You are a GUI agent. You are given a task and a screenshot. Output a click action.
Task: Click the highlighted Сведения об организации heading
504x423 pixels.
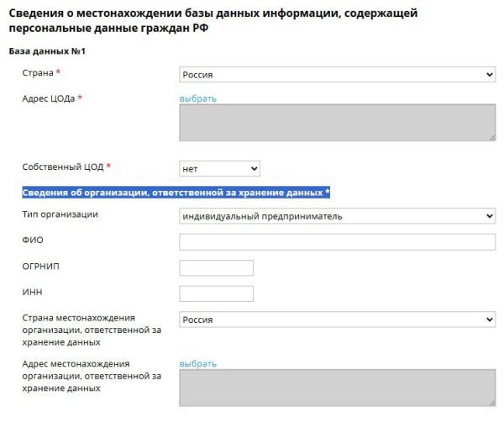pyautogui.click(x=176, y=193)
